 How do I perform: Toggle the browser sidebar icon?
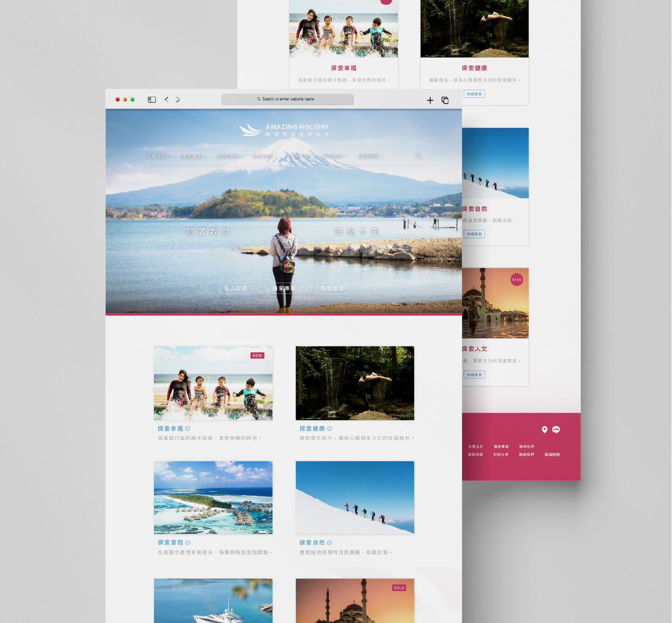(152, 100)
